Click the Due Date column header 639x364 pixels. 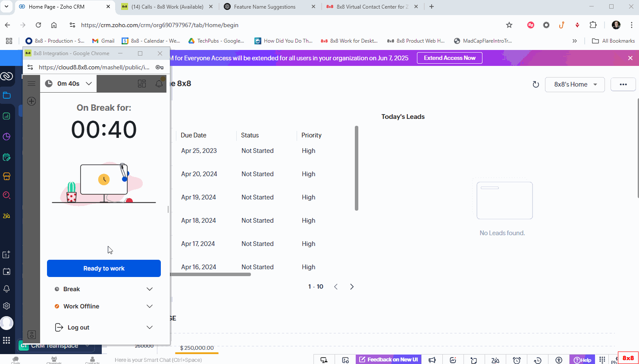[x=194, y=135]
